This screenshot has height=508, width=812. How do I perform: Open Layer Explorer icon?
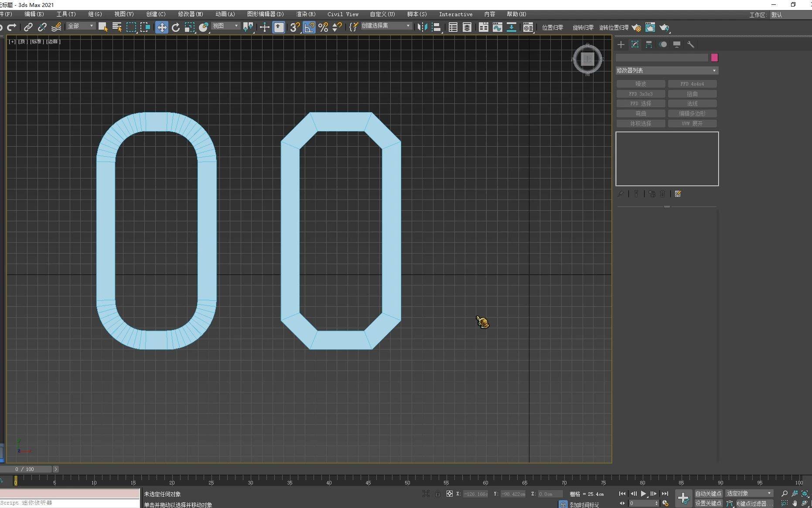tap(467, 27)
